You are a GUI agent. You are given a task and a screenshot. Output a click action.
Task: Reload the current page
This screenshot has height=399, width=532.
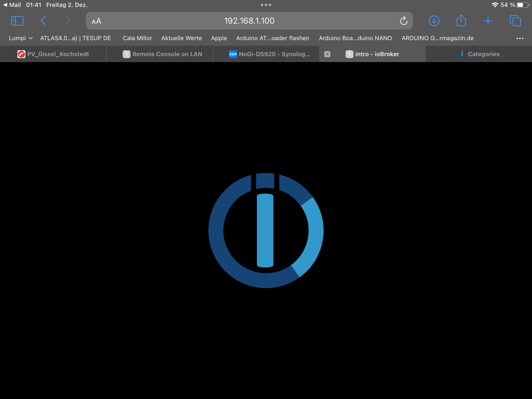[x=403, y=21]
